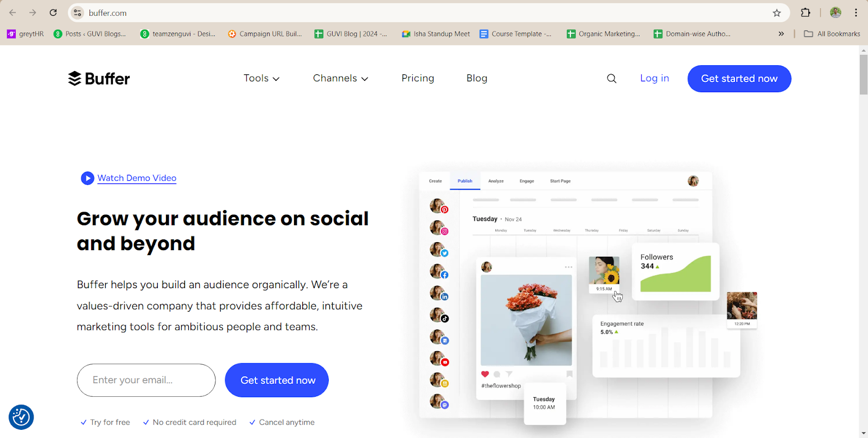Click the Pinterest channel avatar
The height and width of the screenshot is (438, 868).
(438, 206)
